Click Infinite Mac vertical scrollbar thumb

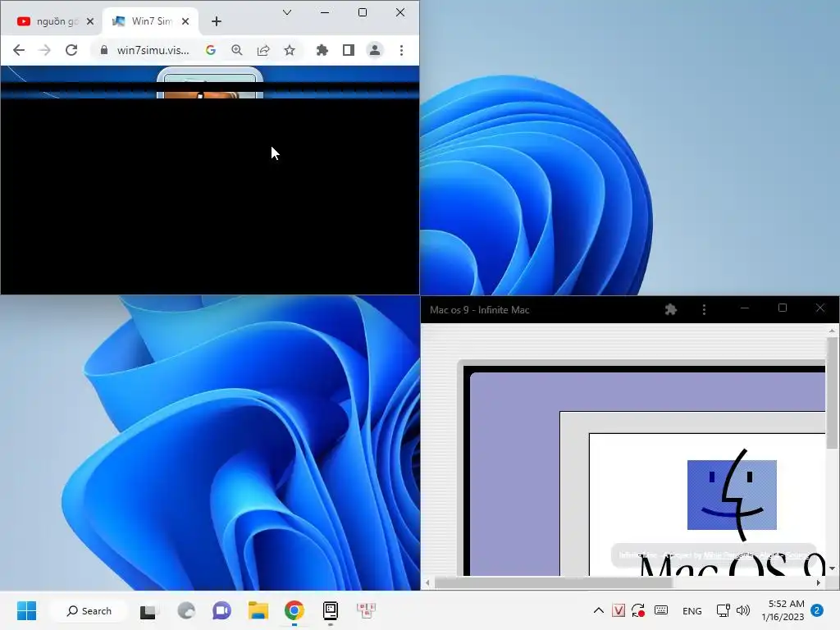click(832, 393)
